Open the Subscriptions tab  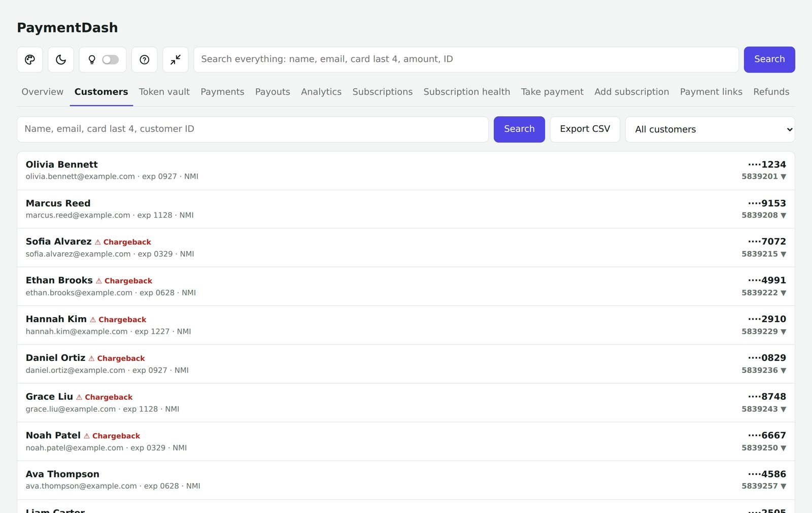tap(383, 92)
